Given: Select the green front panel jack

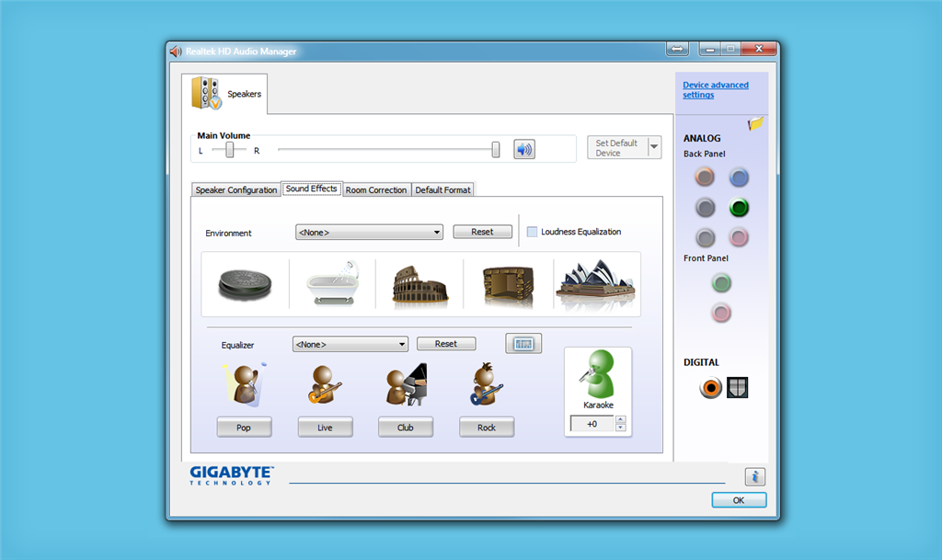Looking at the screenshot, I should (721, 282).
